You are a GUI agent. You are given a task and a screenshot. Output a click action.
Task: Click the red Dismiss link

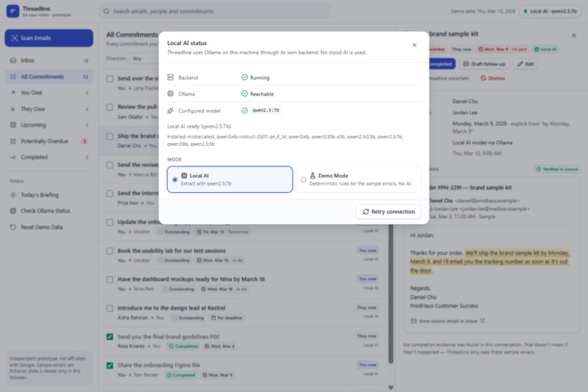[492, 78]
